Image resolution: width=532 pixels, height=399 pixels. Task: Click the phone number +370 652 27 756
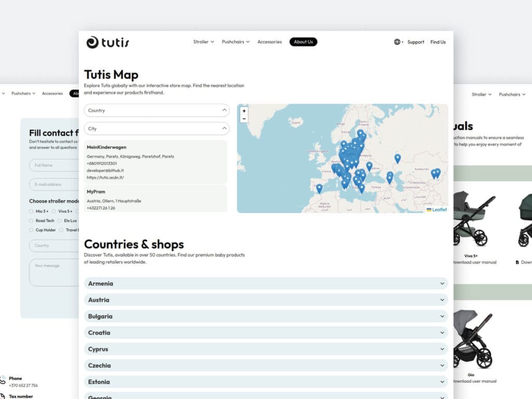[x=23, y=385]
